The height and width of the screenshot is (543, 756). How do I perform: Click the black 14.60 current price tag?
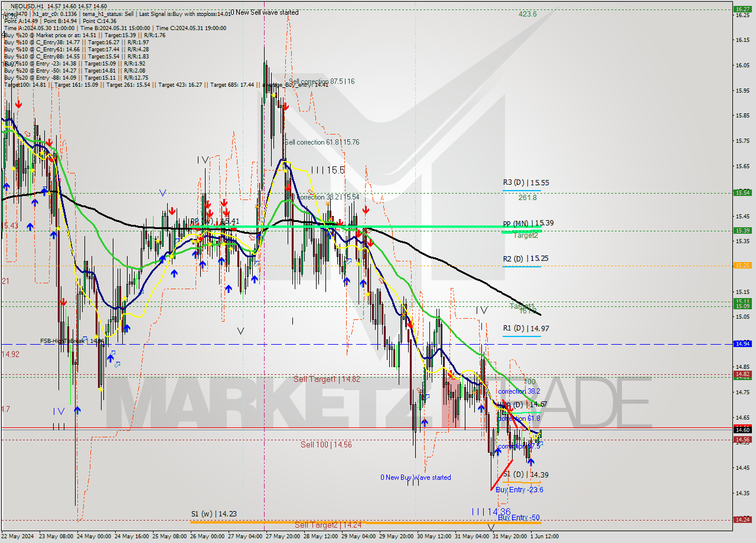742,430
